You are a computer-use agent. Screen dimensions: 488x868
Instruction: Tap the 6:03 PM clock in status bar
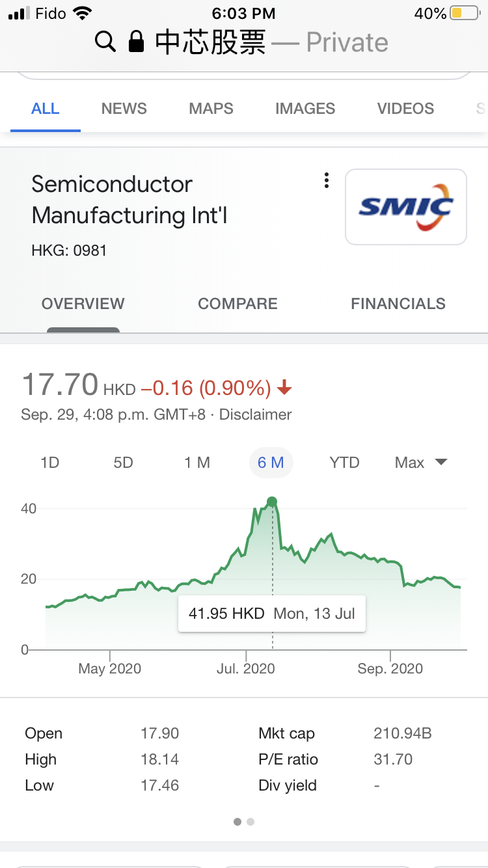click(244, 13)
